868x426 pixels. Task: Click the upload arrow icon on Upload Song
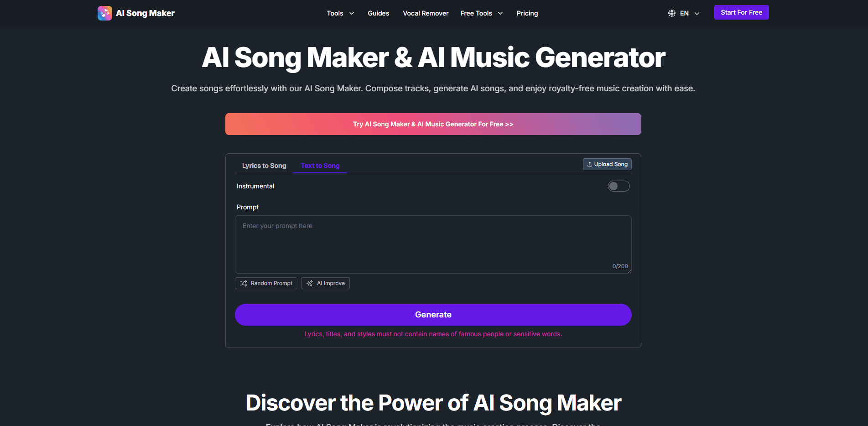[590, 164]
